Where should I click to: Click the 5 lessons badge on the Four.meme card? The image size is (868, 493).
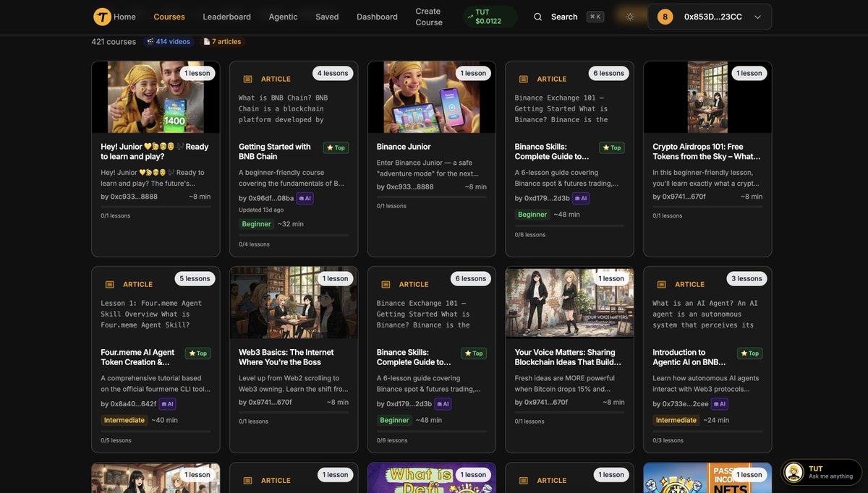194,278
